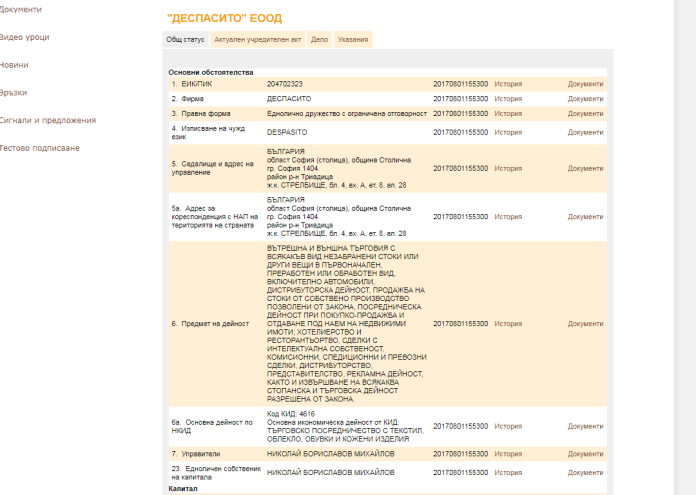
Task: Open the Новини sidebar item
Action: [13, 64]
